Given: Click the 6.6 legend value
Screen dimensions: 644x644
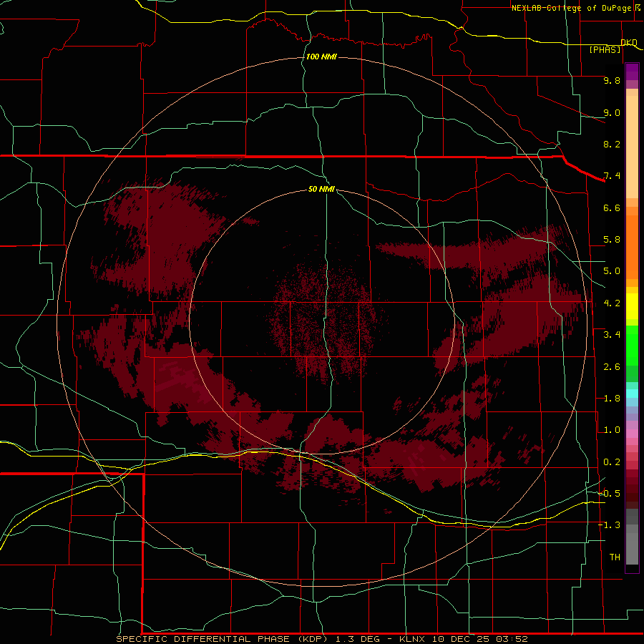Looking at the screenshot, I should (x=612, y=208).
